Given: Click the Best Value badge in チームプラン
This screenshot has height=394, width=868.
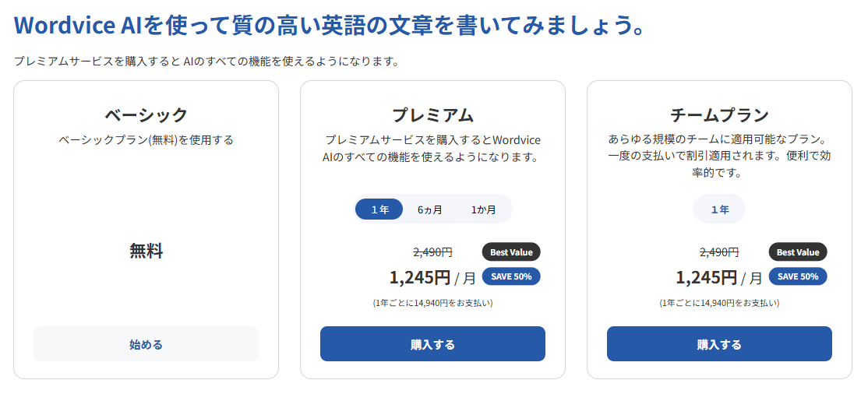Looking at the screenshot, I should pyautogui.click(x=798, y=252).
